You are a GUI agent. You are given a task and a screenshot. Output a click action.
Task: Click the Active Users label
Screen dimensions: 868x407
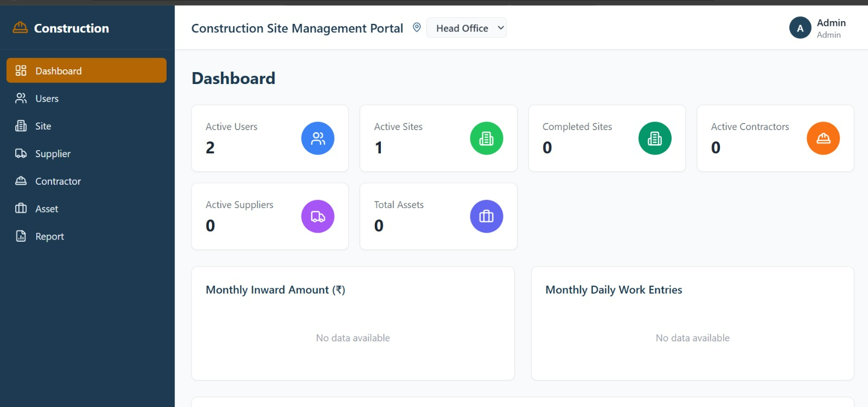coord(232,126)
